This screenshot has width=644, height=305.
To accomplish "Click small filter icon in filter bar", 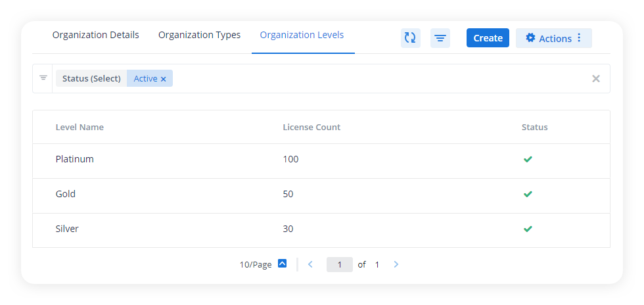I will point(43,78).
